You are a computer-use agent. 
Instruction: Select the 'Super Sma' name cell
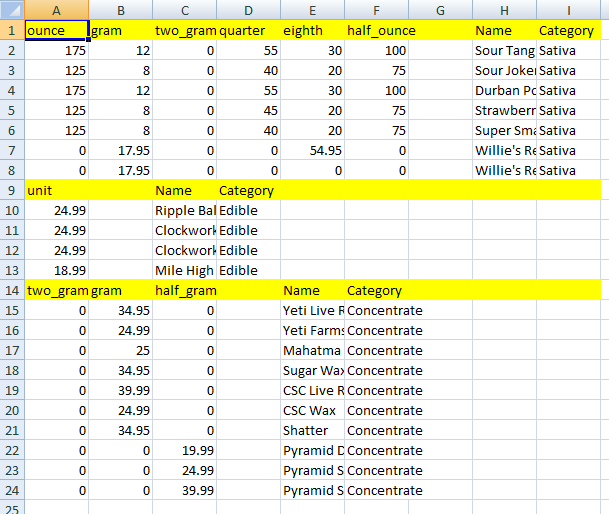click(505, 131)
